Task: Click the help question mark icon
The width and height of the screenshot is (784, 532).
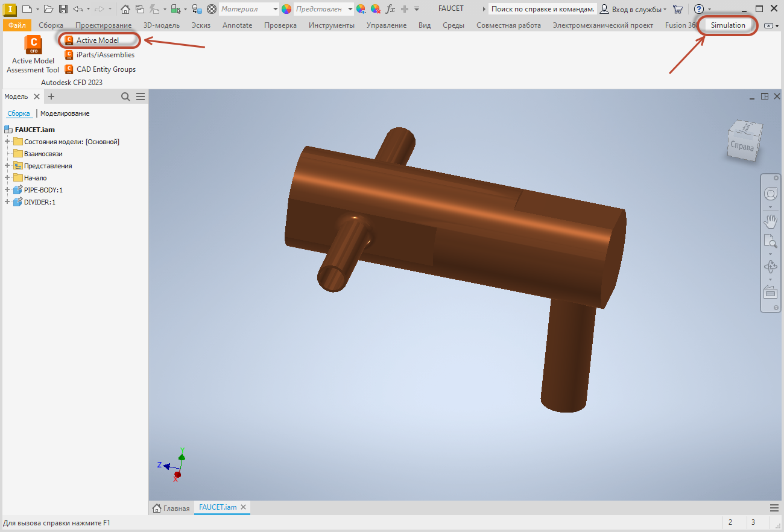Action: click(x=699, y=9)
